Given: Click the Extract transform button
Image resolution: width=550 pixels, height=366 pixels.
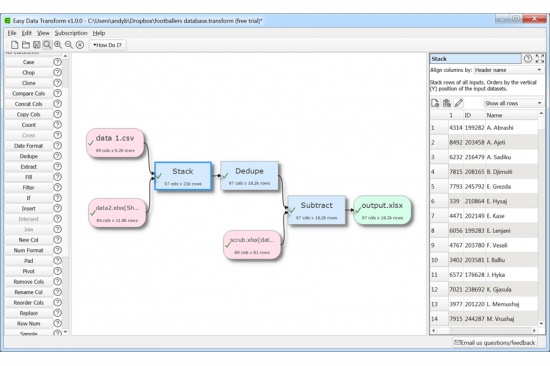Looking at the screenshot, I should coord(29,167).
